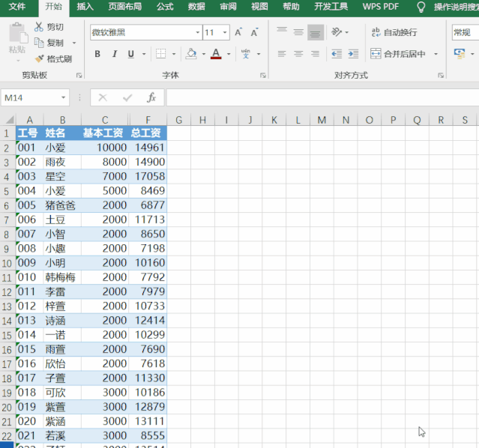Switch to the 视图 tab
Viewport: 479px width, 448px height.
259,7
